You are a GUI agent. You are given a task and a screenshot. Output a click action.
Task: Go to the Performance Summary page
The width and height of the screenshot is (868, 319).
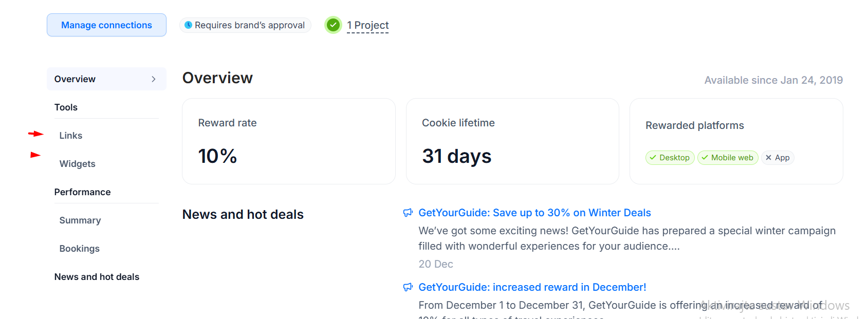80,220
